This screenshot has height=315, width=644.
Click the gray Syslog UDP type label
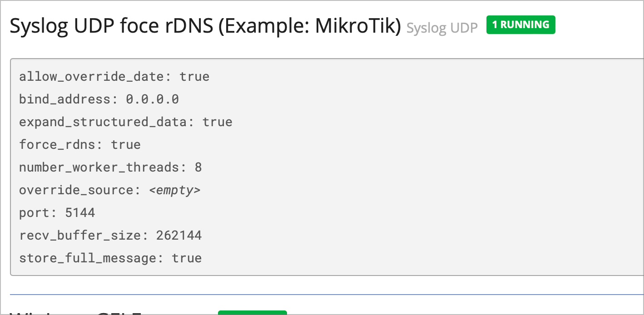coord(442,28)
